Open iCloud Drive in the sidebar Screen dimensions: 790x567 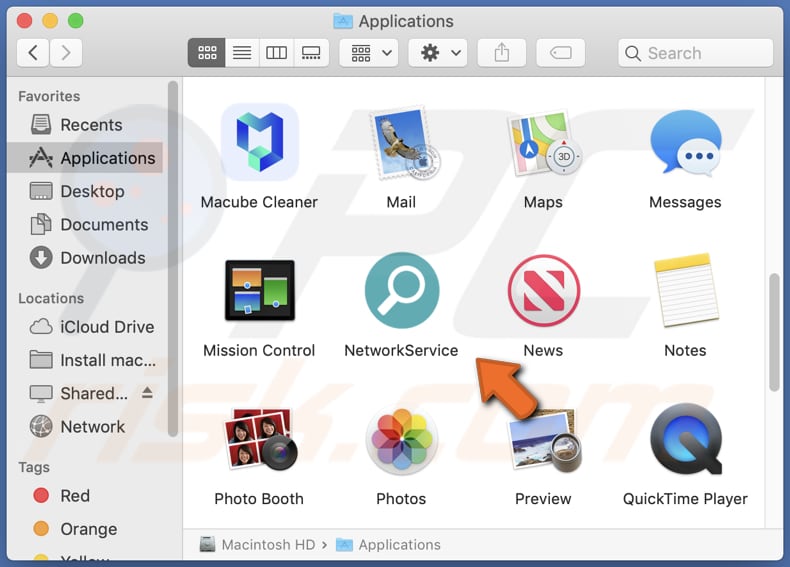(x=85, y=327)
